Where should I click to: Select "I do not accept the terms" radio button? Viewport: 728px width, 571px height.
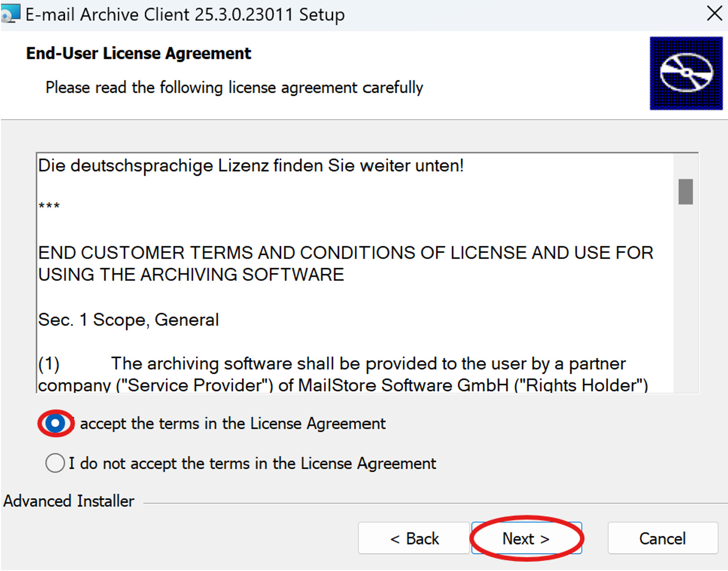[x=55, y=463]
